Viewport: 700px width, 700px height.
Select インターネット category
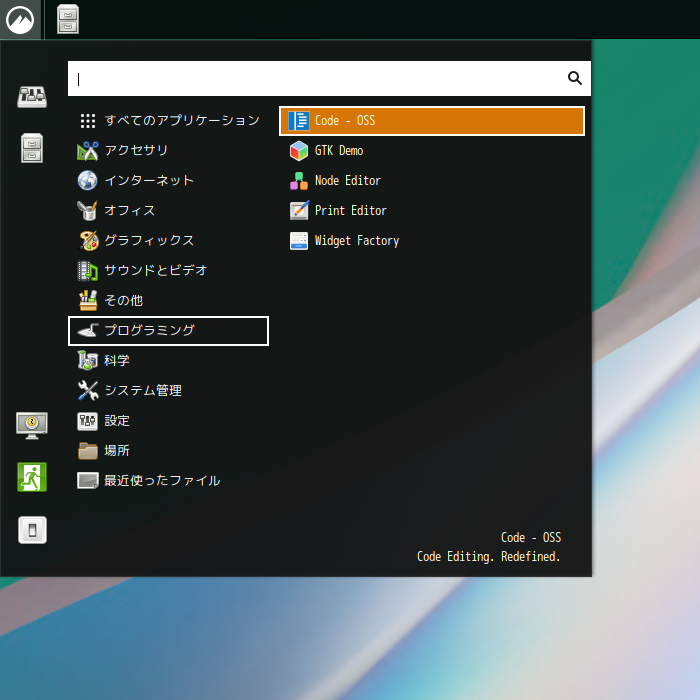click(x=168, y=180)
